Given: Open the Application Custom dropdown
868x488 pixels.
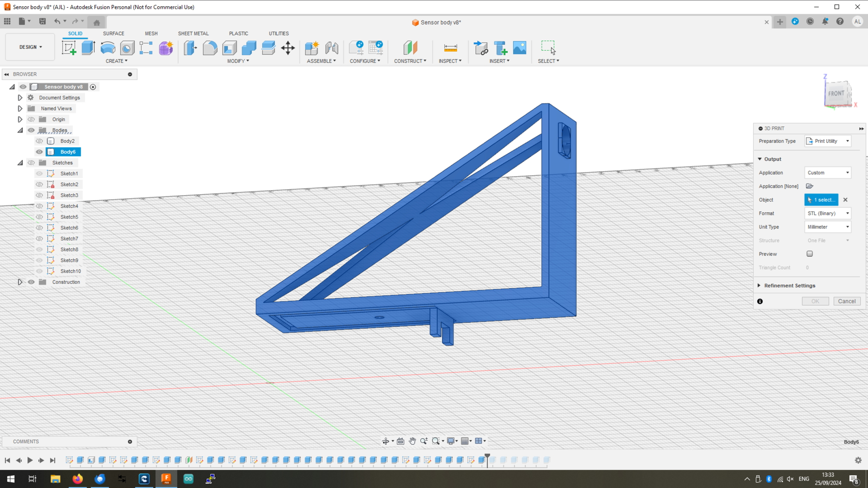Looking at the screenshot, I should coord(827,173).
